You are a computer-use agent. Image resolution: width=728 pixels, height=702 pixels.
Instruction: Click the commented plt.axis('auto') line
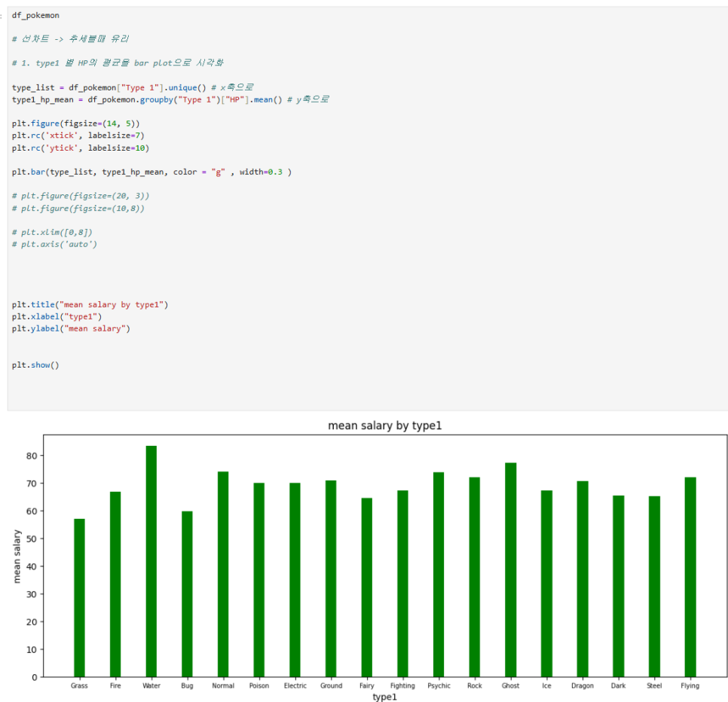point(54,244)
